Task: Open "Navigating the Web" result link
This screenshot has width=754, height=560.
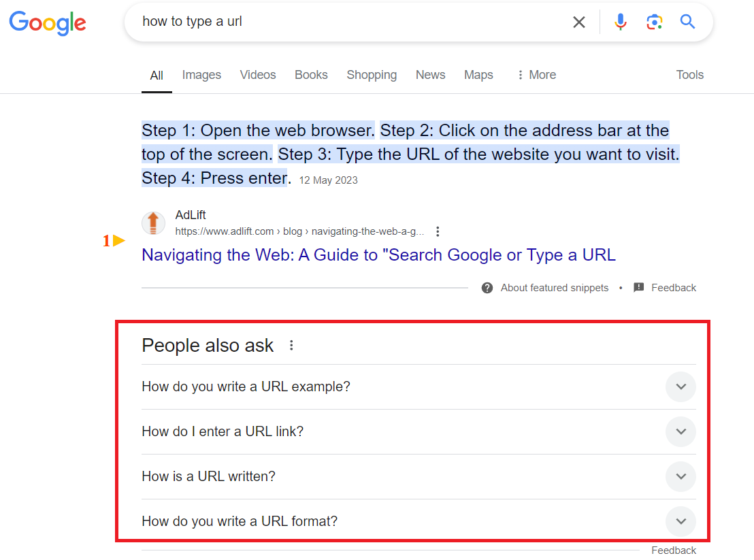Action: pyautogui.click(x=378, y=254)
